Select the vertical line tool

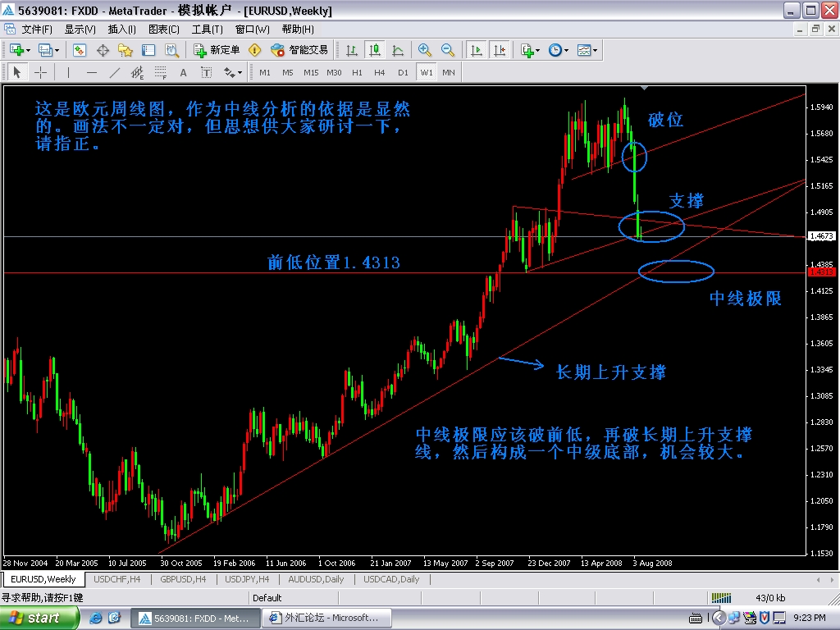click(x=69, y=72)
